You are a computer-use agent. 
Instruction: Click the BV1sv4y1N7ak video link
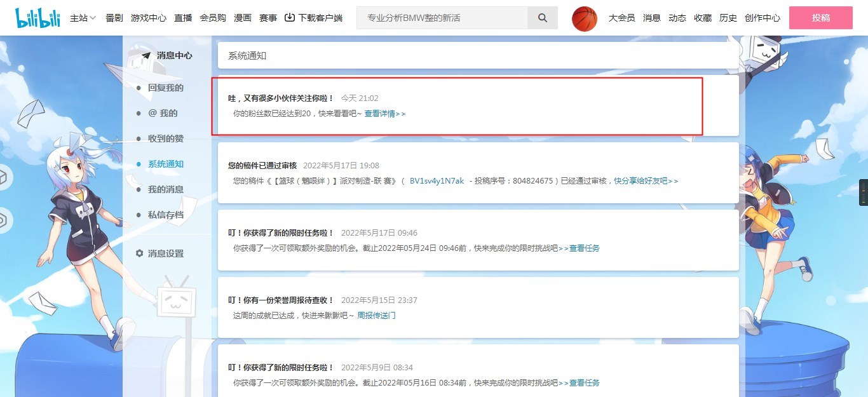[437, 181]
